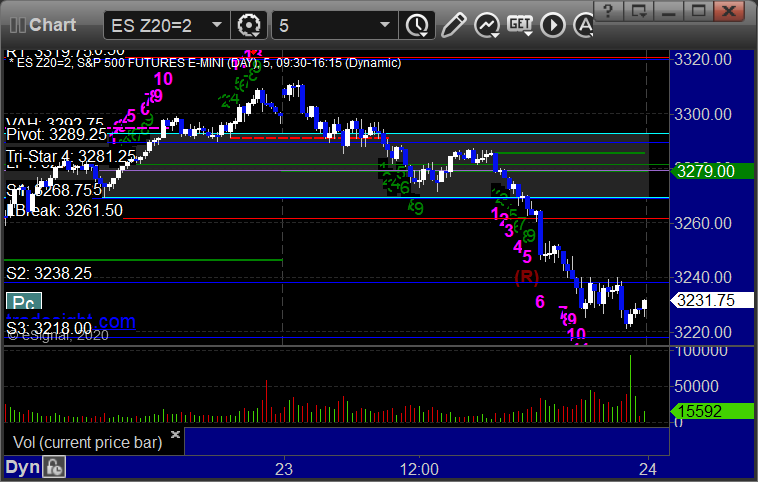The image size is (758, 482).
Task: Select the pencil drawing tools icon
Action: click(453, 25)
